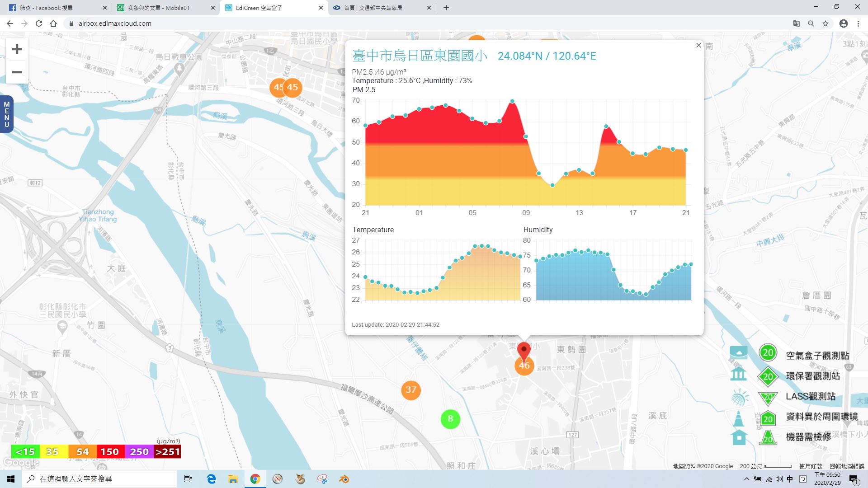Select the green marker reading 8
The width and height of the screenshot is (868, 488).
coord(450,419)
